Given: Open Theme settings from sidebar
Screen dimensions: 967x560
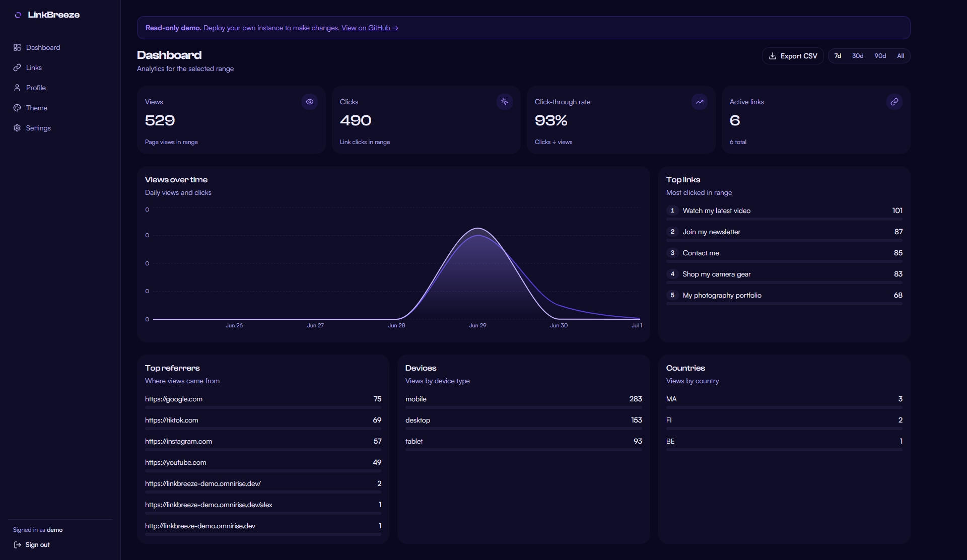Looking at the screenshot, I should [60, 108].
